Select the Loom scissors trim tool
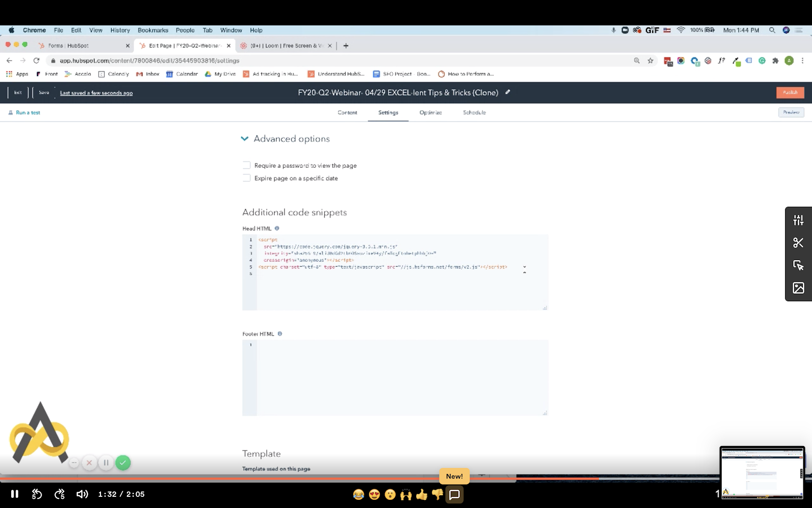The height and width of the screenshot is (508, 812). pos(798,243)
